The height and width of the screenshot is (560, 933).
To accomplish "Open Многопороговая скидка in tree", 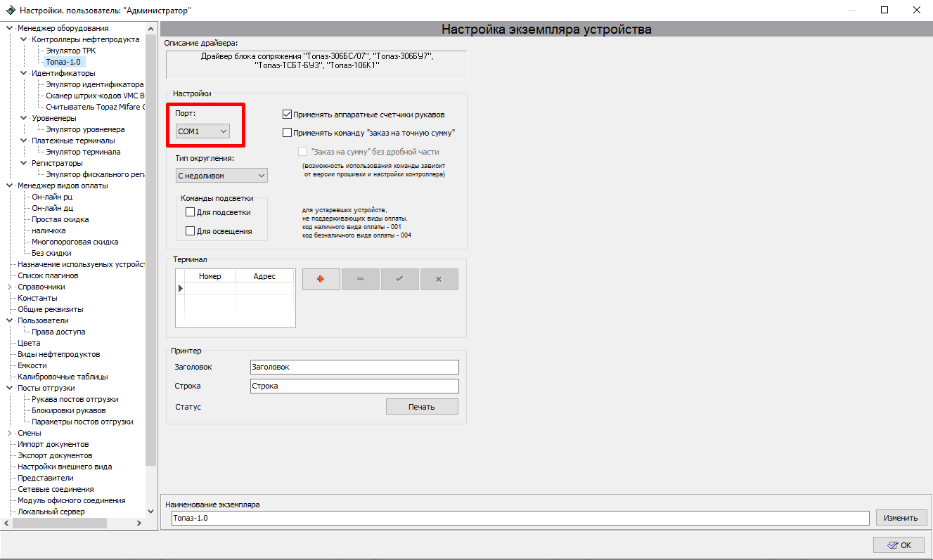I will click(x=75, y=242).
